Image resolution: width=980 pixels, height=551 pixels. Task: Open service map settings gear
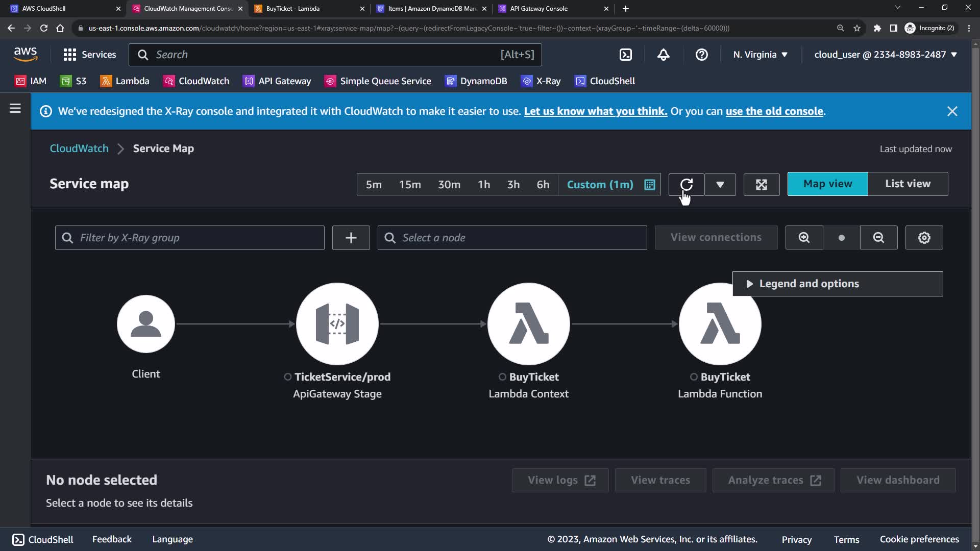[x=924, y=238]
